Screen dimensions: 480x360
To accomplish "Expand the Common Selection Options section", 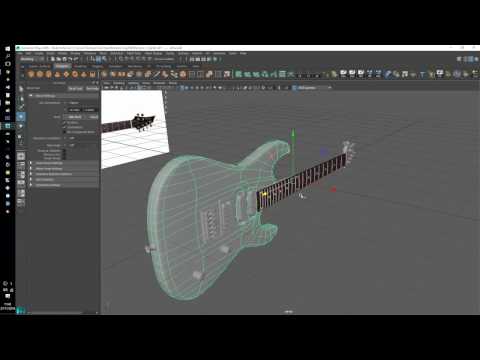I will pos(63,174).
